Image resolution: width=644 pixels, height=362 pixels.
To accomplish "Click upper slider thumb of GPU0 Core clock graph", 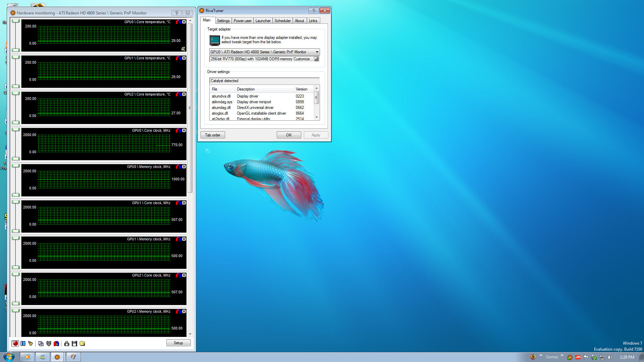I will pos(16,130).
